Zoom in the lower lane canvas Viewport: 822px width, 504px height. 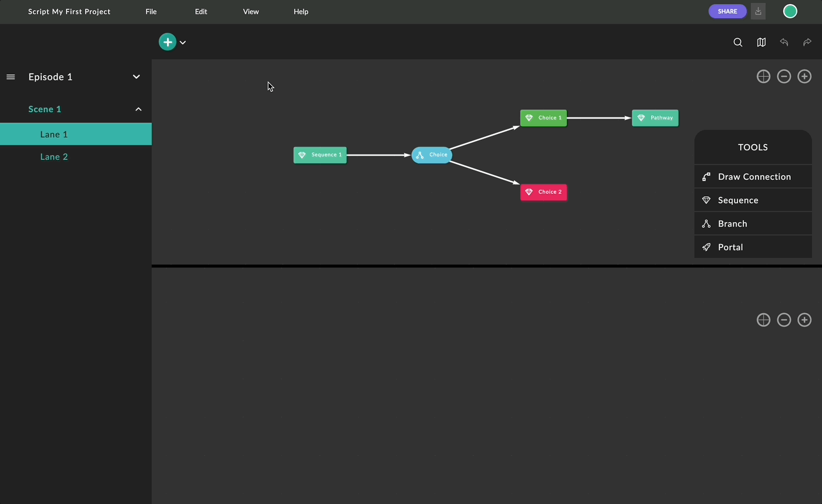(804, 320)
